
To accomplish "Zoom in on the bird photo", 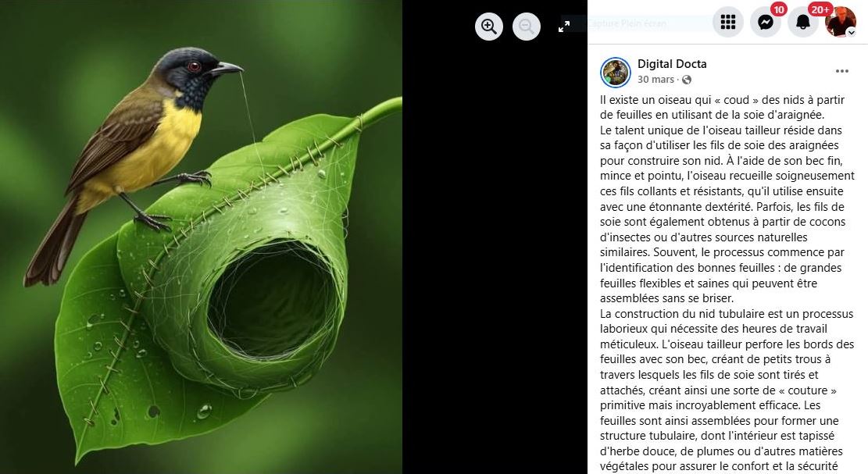I will [489, 26].
